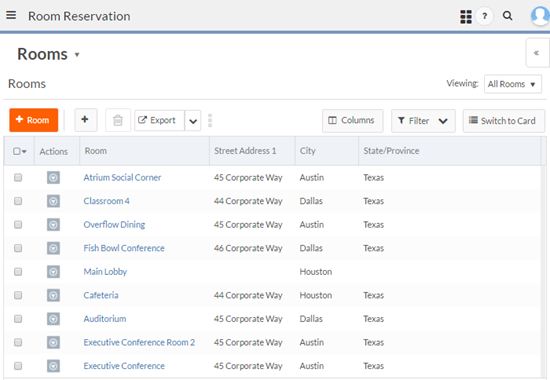Click the toolbar drag handle dots

click(x=210, y=120)
